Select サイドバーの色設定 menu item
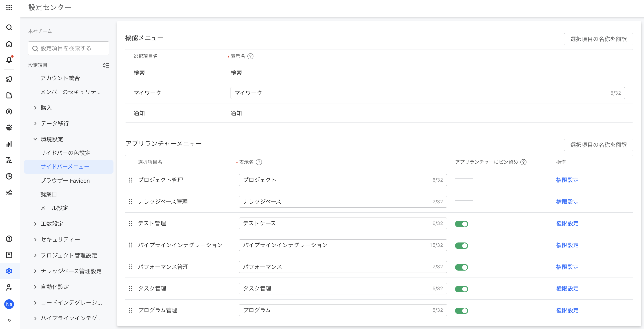Viewport: 644px width, 329px height. 65,153
